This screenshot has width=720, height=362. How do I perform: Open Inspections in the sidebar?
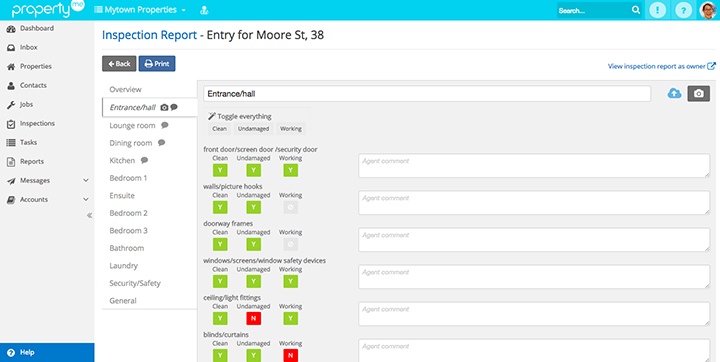[31, 124]
